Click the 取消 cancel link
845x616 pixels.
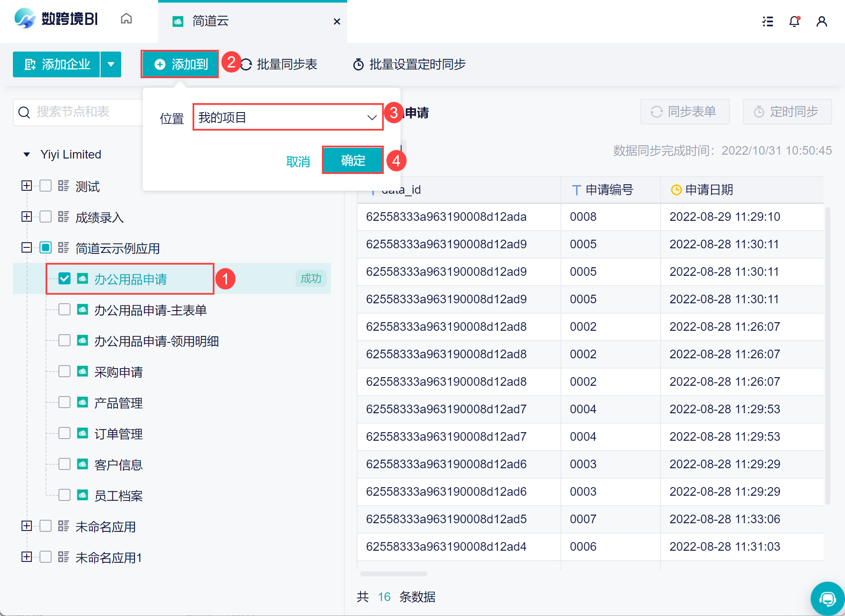coord(298,162)
